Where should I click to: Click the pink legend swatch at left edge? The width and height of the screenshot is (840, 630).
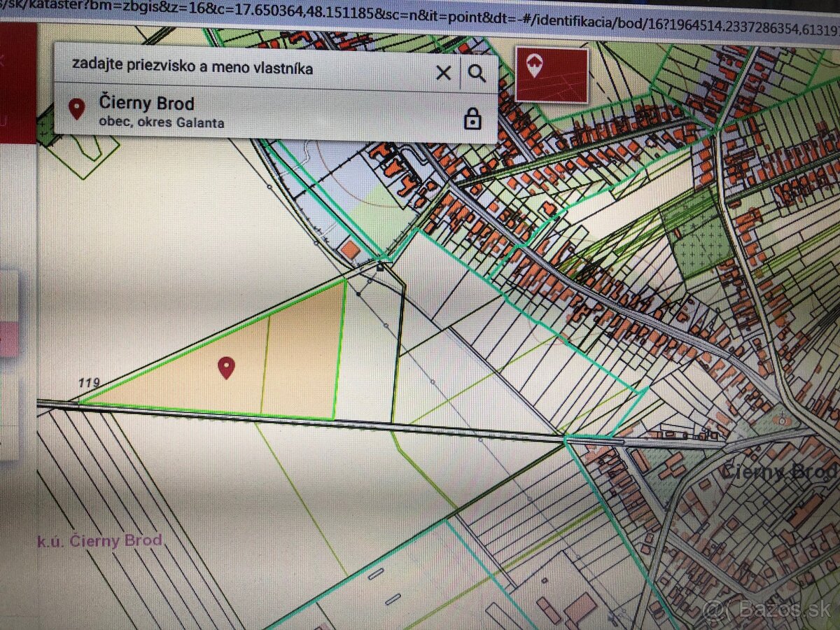(8, 338)
